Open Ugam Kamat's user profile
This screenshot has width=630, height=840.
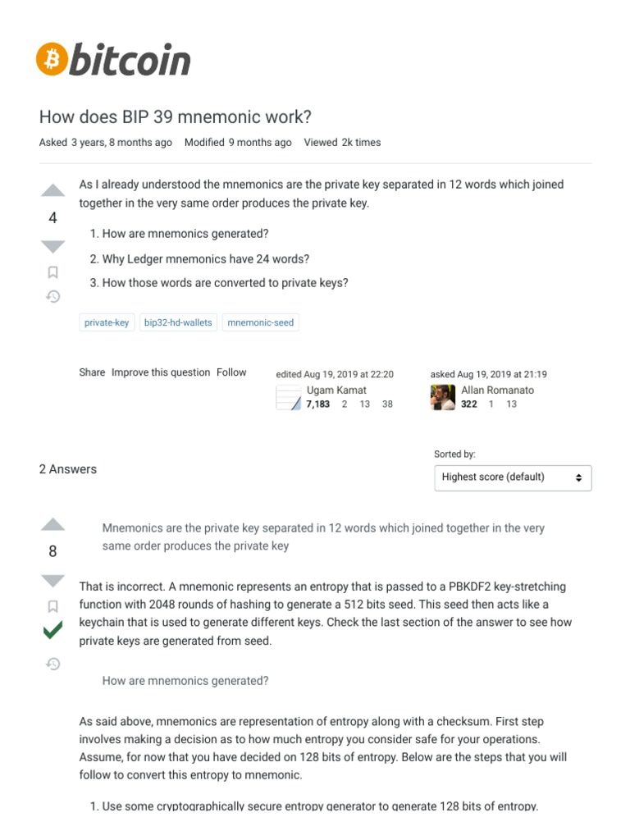336,390
